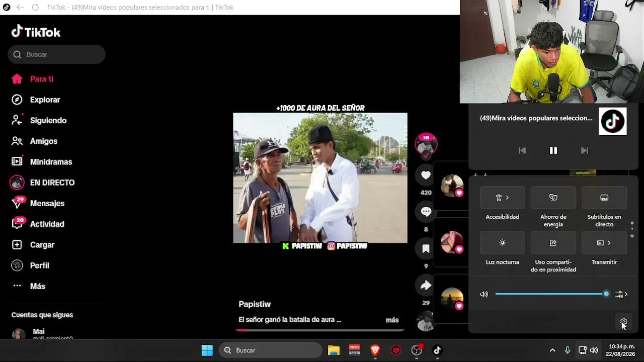Toggle Subtítulos en directo tile

(x=604, y=198)
